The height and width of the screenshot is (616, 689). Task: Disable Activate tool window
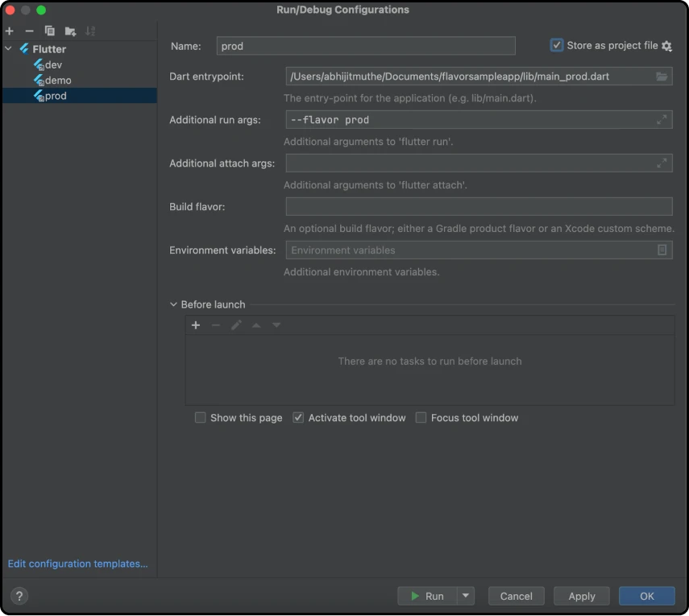pyautogui.click(x=298, y=417)
